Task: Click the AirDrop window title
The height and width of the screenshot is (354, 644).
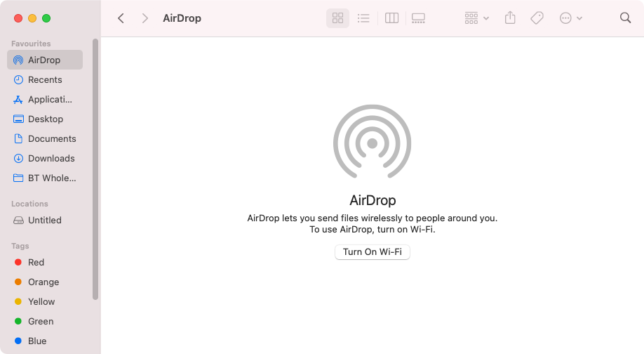Action: click(182, 18)
